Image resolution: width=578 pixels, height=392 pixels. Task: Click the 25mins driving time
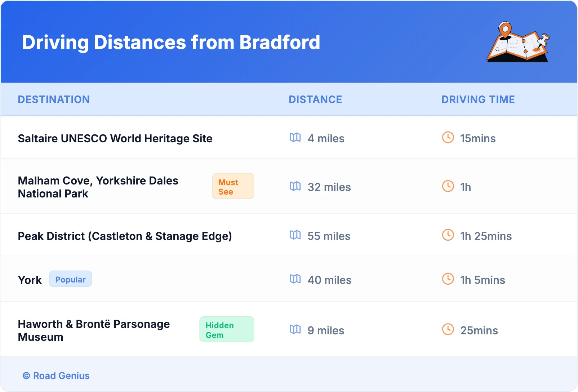479,331
